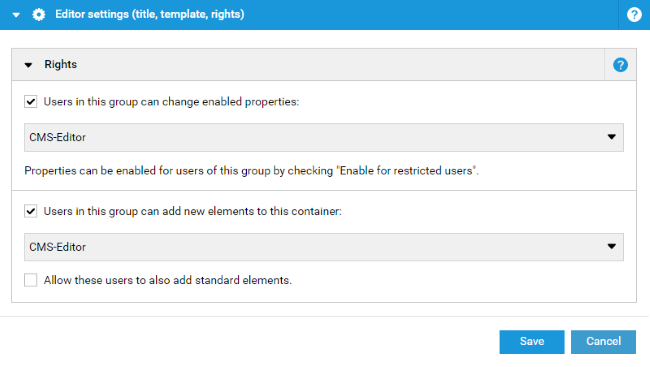
Task: Click the arrow of the container group dropdown
Action: click(611, 246)
